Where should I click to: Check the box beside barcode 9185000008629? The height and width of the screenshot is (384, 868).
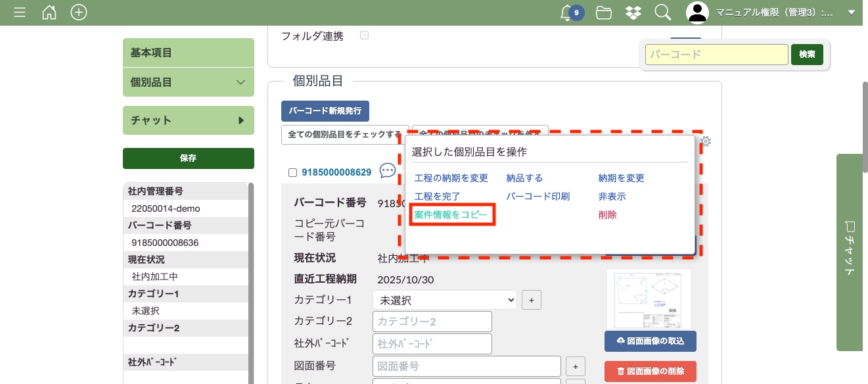[x=293, y=172]
